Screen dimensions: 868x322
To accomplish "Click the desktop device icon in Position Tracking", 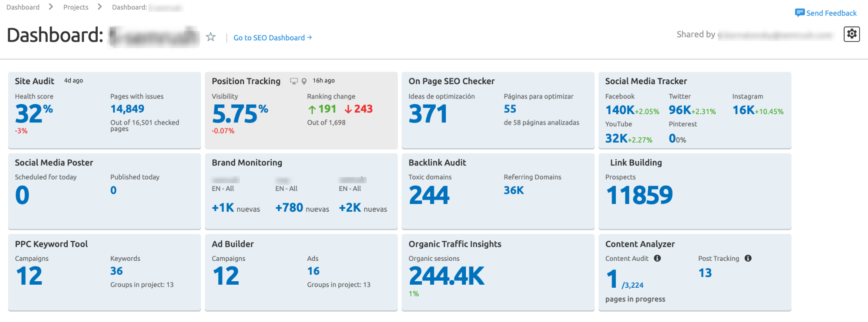I will (294, 81).
